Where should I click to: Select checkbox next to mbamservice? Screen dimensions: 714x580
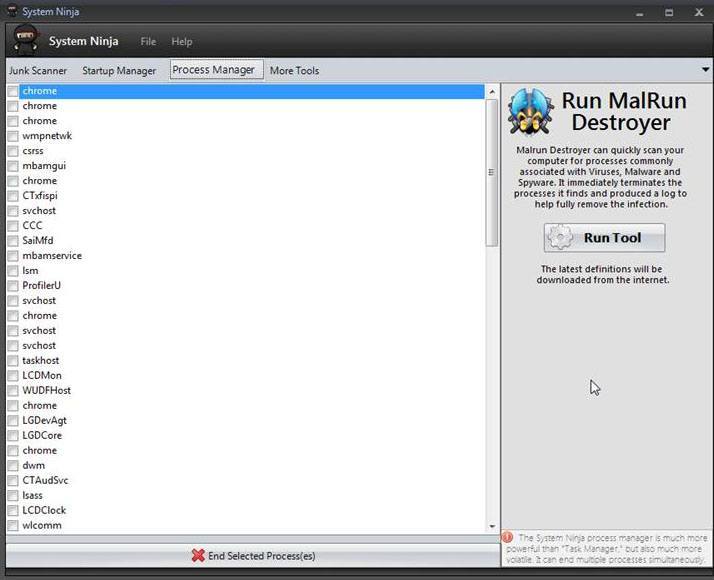pos(13,256)
